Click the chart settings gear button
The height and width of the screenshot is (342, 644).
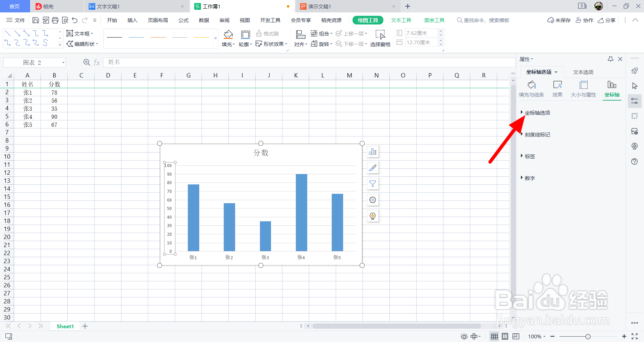pos(373,200)
